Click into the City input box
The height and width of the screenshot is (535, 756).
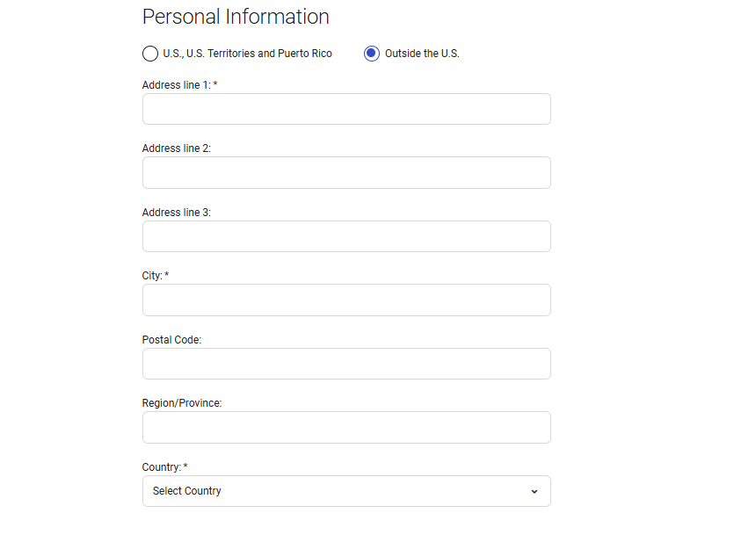tap(346, 300)
